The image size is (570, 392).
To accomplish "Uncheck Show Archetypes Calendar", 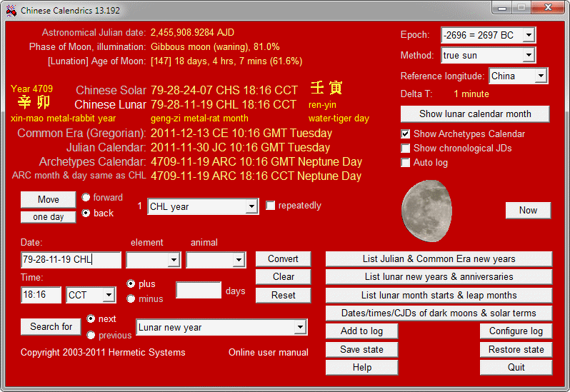I will [406, 134].
